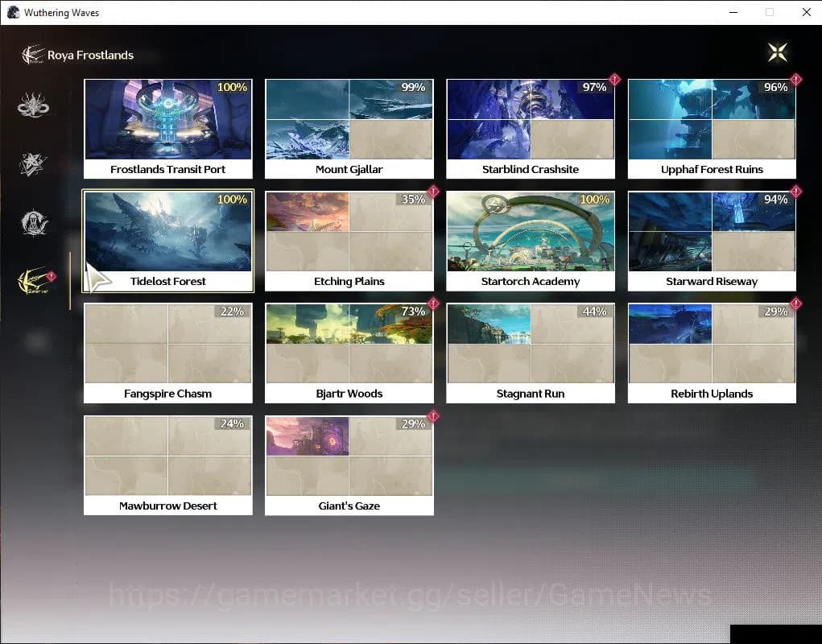Open the Startorch Academy area card

pos(530,241)
